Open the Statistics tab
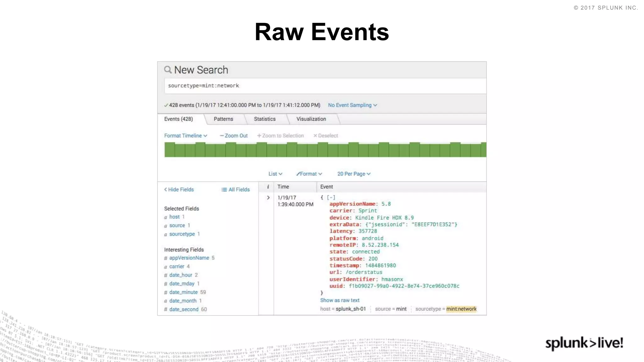The height and width of the screenshot is (362, 644). [x=265, y=119]
